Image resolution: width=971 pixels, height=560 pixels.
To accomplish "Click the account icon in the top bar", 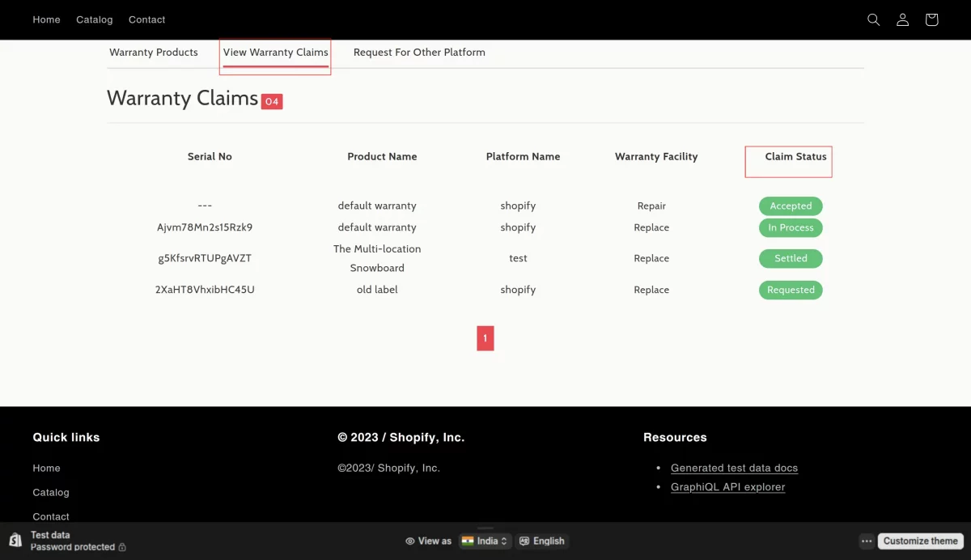I will [902, 19].
